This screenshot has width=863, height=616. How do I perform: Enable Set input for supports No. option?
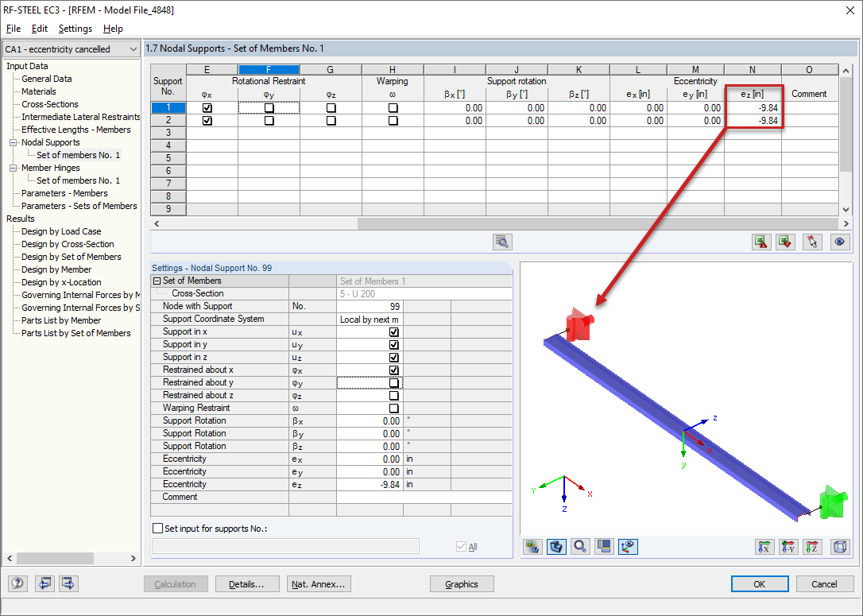coord(156,529)
